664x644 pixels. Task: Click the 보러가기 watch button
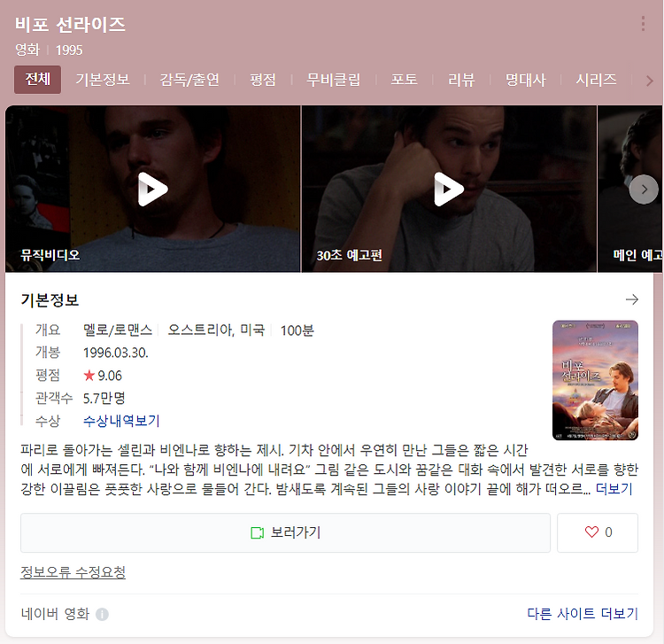(x=285, y=532)
